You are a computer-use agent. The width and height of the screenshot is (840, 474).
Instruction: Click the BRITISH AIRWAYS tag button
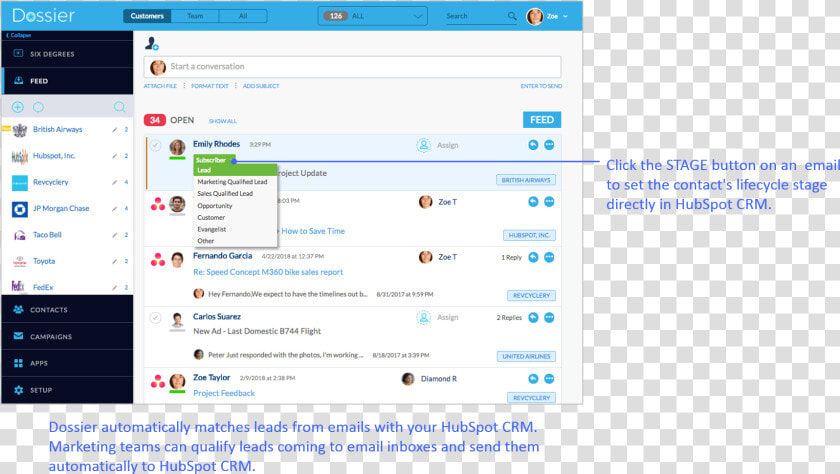point(526,180)
